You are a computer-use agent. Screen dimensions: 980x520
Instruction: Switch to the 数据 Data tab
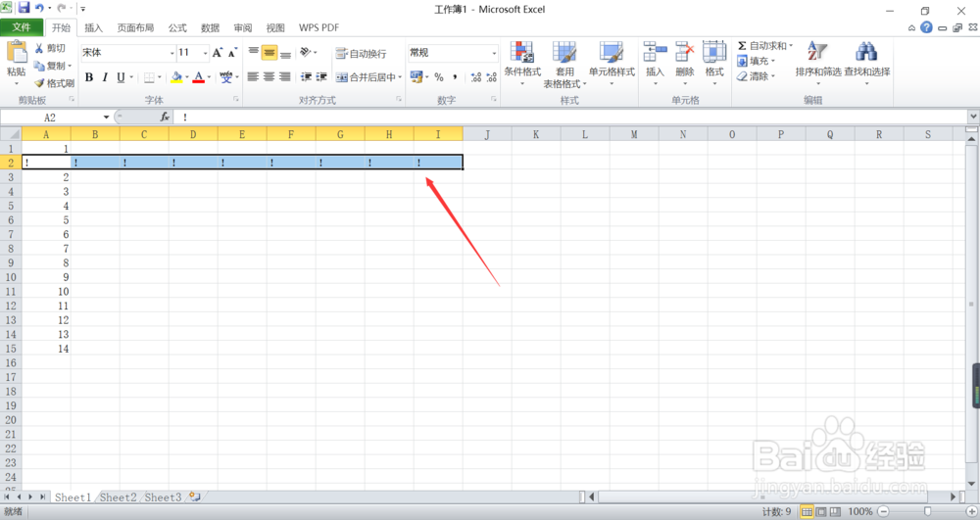pyautogui.click(x=210, y=27)
